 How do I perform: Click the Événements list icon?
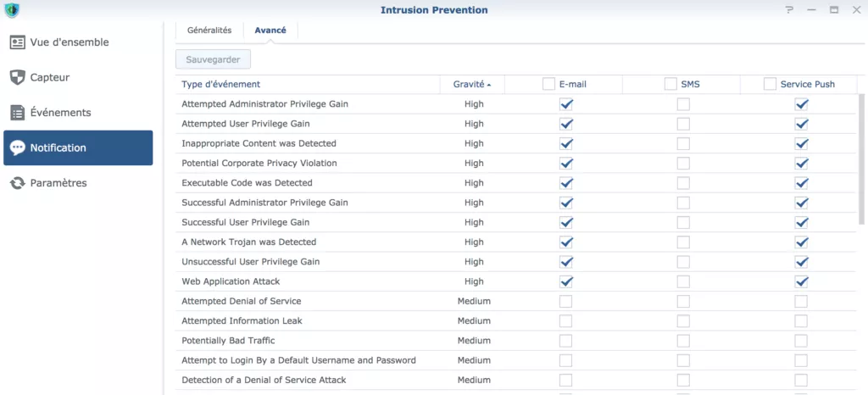(x=18, y=112)
